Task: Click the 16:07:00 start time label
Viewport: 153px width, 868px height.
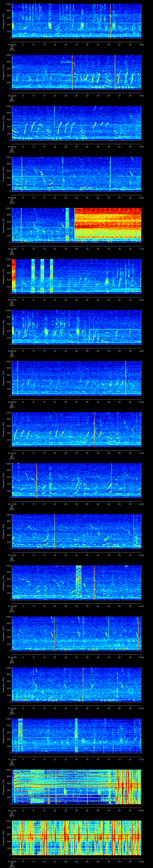Action: 12,300
